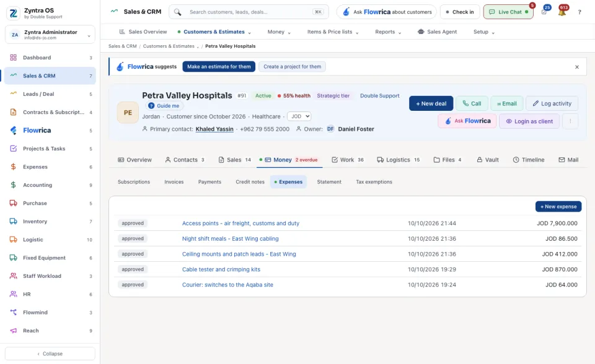595x364 pixels.
Task: Switch to the Work tab
Action: coord(348,160)
